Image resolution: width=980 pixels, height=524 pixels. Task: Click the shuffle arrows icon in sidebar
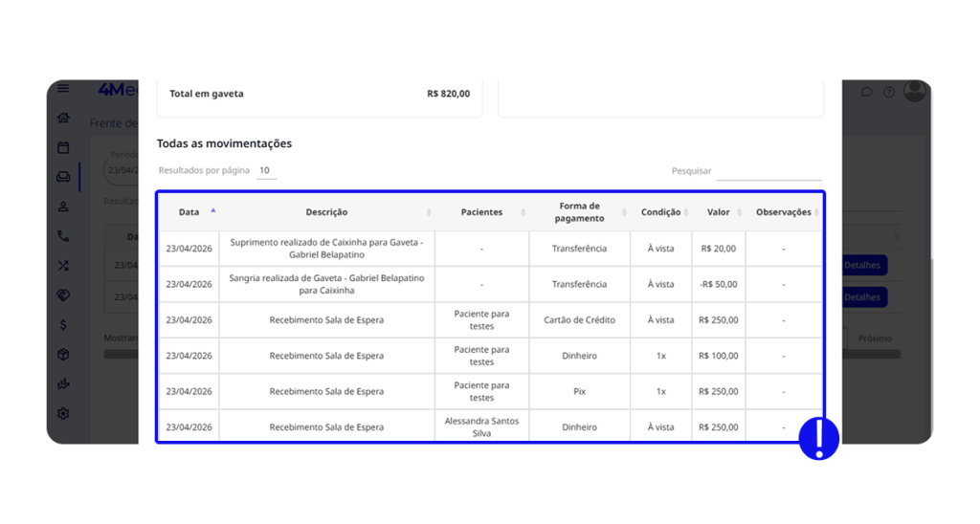click(x=63, y=266)
